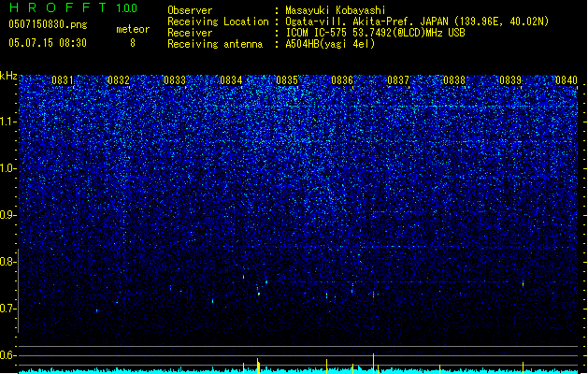Click the 0.8 kHz axis label
Screen dimensions: 588x374
pos(8,262)
